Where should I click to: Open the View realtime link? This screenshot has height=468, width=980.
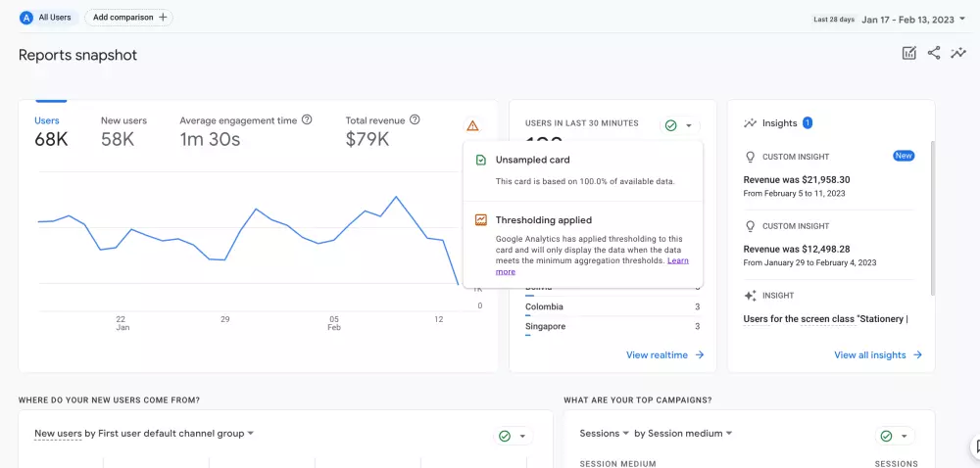664,355
